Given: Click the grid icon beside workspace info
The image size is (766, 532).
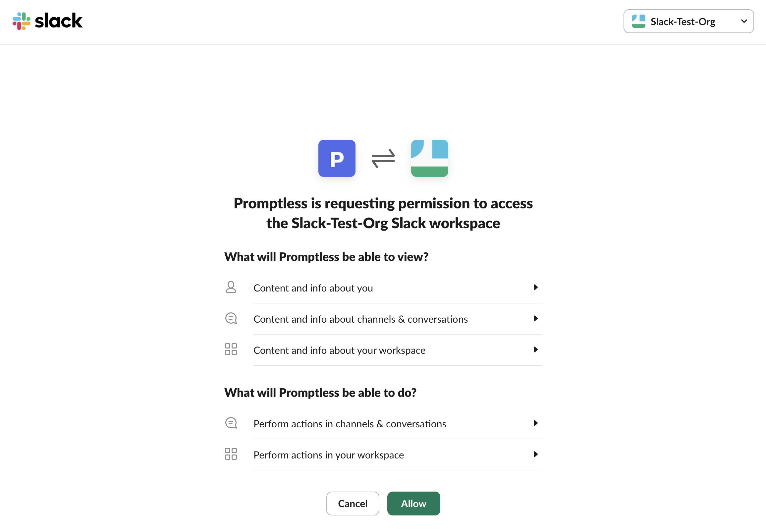Looking at the screenshot, I should pos(231,349).
